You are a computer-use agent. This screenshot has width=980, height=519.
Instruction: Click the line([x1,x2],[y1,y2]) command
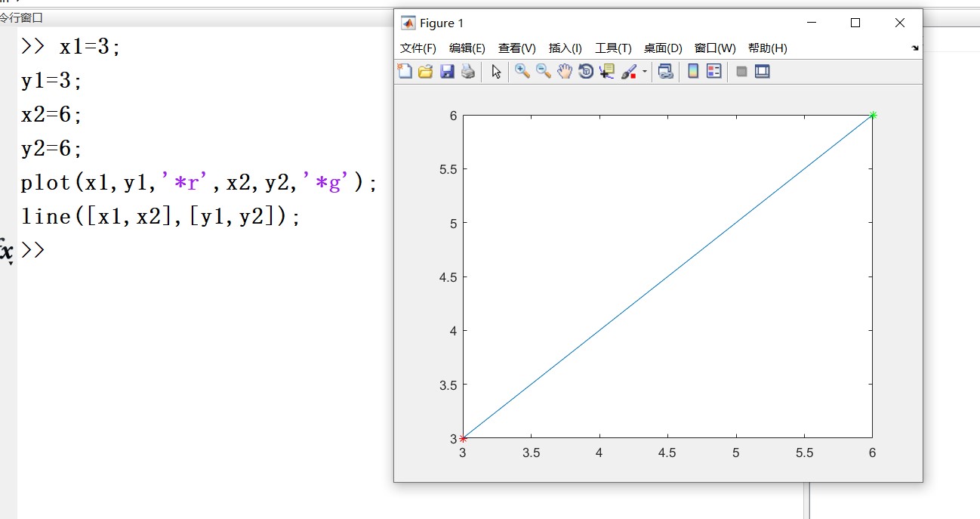pos(160,217)
